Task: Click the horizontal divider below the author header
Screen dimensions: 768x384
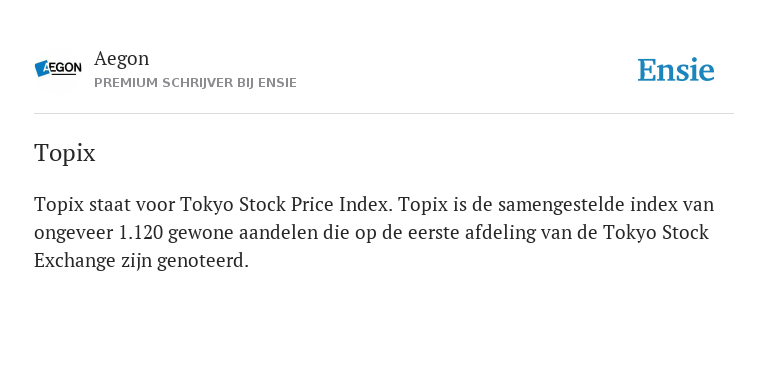Action: click(384, 114)
